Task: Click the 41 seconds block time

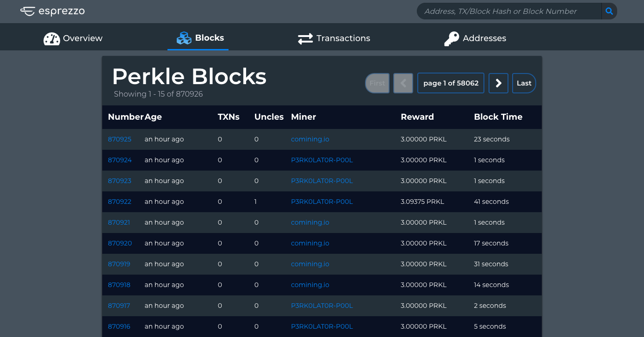Action: tap(491, 202)
